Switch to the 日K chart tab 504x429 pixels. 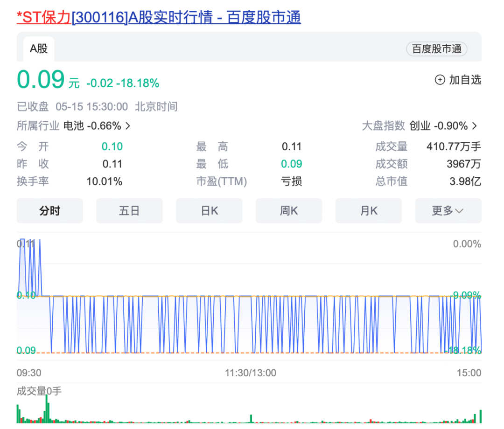point(209,211)
